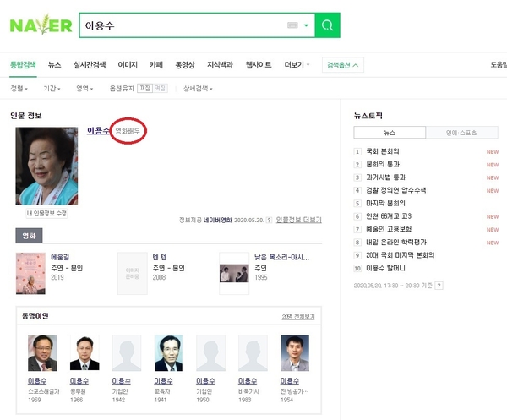
Task: Click the help icon beside 17:30 ~ 20:30 기준
Action: (x=439, y=286)
